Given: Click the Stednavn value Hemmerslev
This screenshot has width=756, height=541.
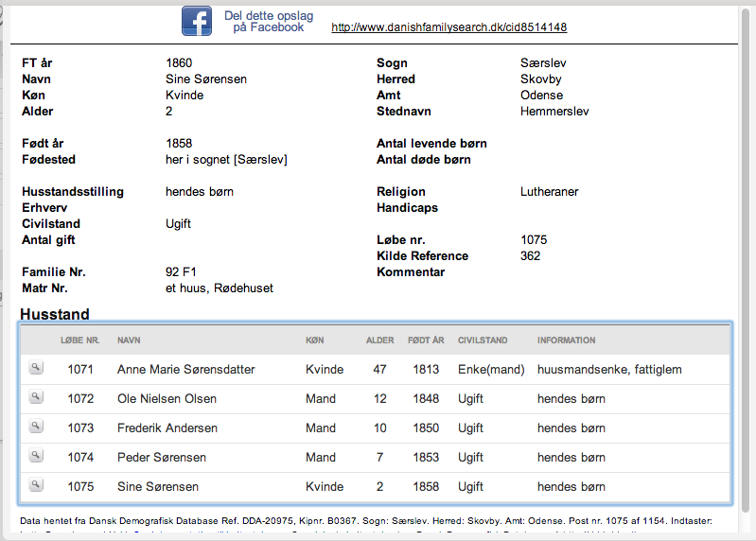Looking at the screenshot, I should (x=554, y=112).
